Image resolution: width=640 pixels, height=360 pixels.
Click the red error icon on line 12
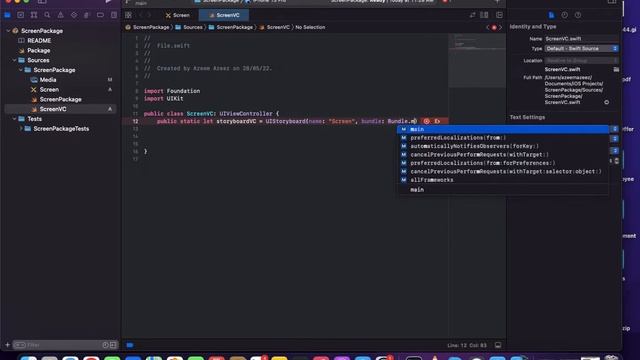pos(427,121)
